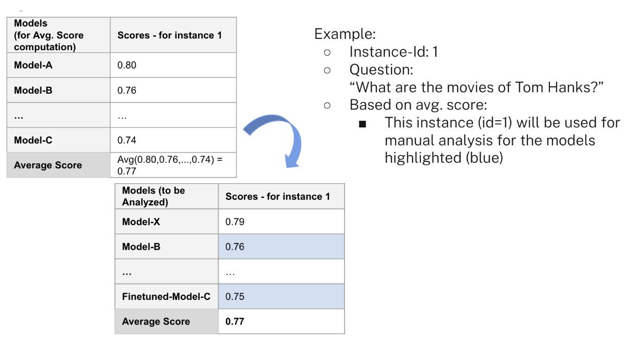Select the Model-B cell in top table

[58, 90]
